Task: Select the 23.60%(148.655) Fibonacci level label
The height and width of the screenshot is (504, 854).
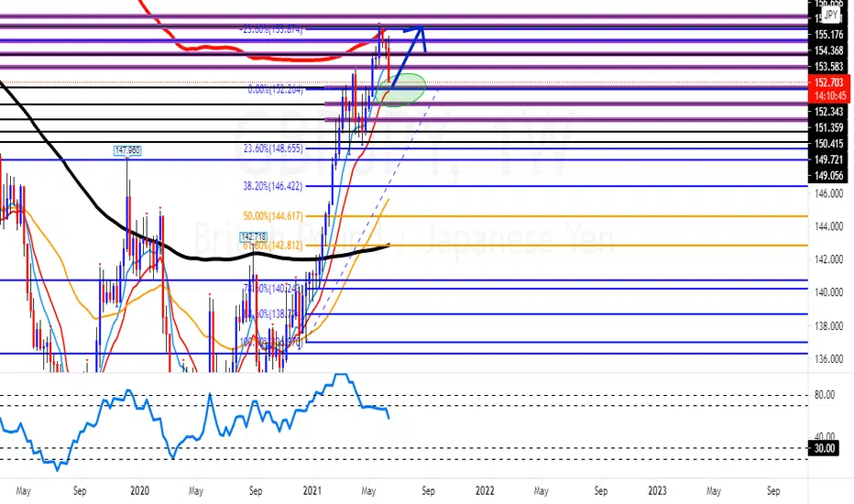Action: (273, 148)
